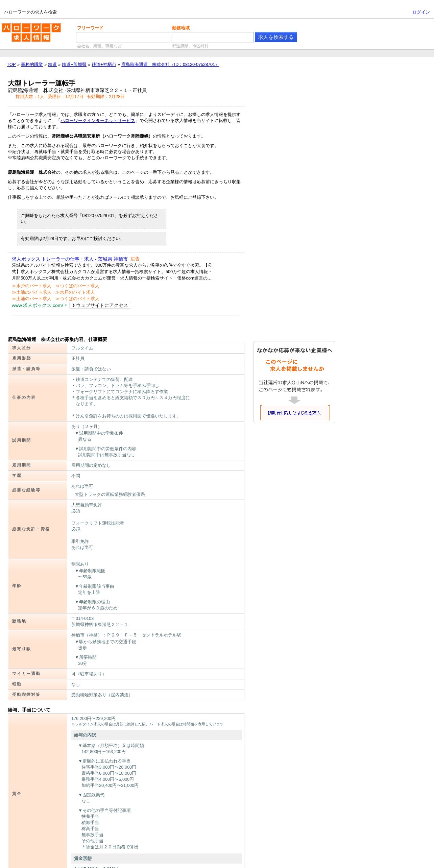Click the first 土浦のバイト求人 link
The width and height of the screenshot is (434, 868).
click(31, 292)
